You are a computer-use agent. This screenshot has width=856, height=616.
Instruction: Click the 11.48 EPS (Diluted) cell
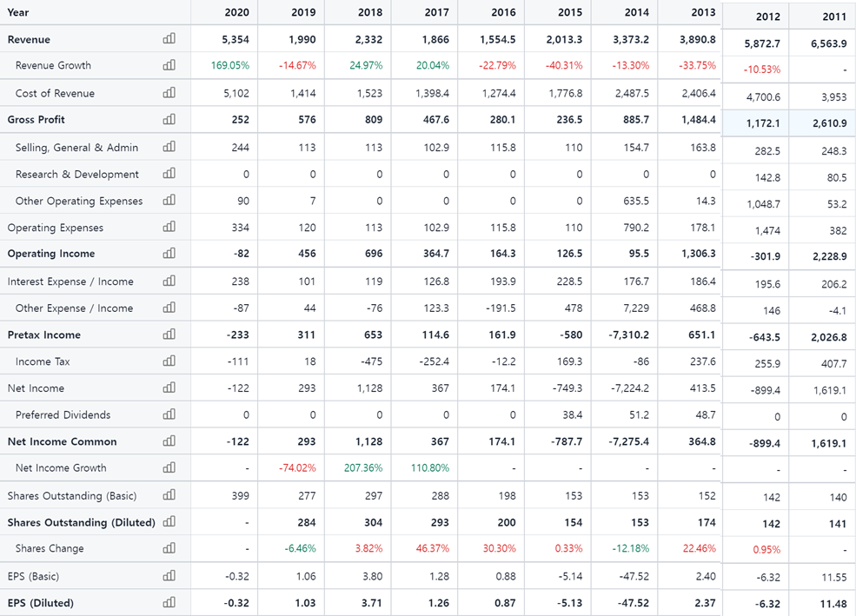coord(833,604)
